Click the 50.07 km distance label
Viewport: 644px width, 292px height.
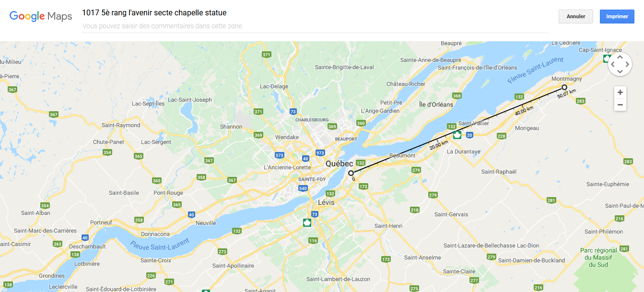coord(566,93)
